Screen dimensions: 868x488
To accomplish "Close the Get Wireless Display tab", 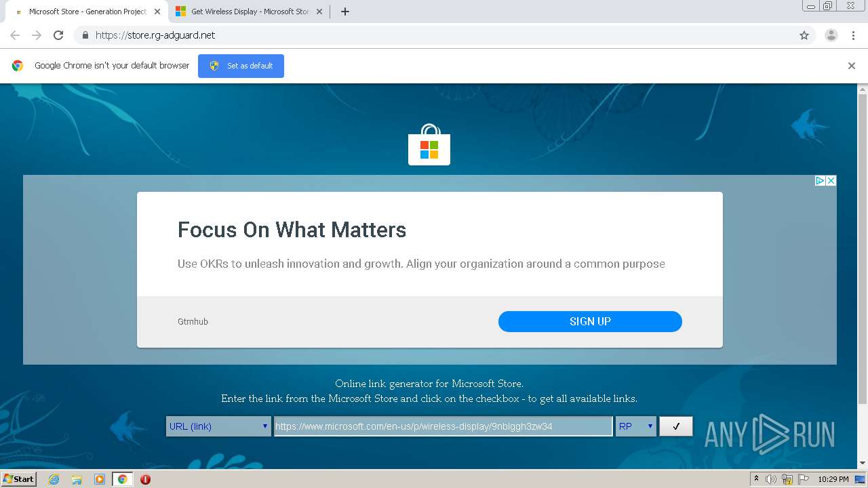I will click(x=318, y=12).
